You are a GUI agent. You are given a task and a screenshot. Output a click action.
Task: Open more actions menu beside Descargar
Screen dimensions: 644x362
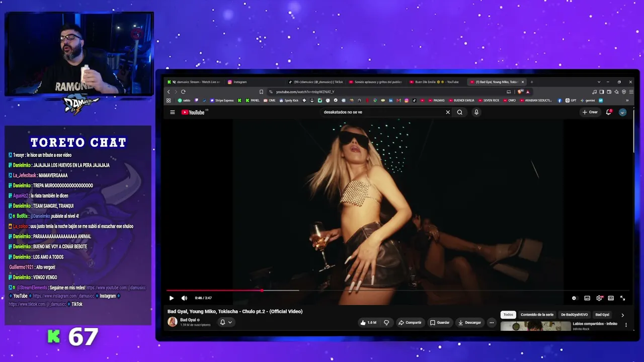pos(492,323)
